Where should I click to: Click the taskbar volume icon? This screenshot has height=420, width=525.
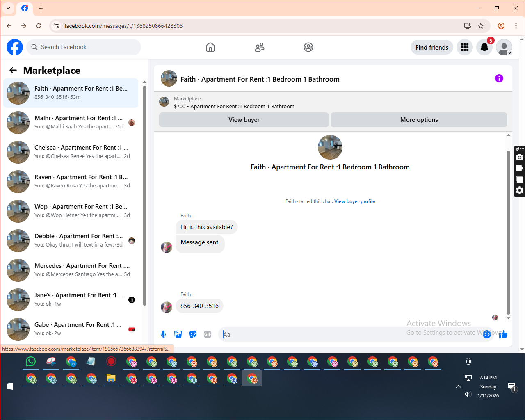coord(468,394)
